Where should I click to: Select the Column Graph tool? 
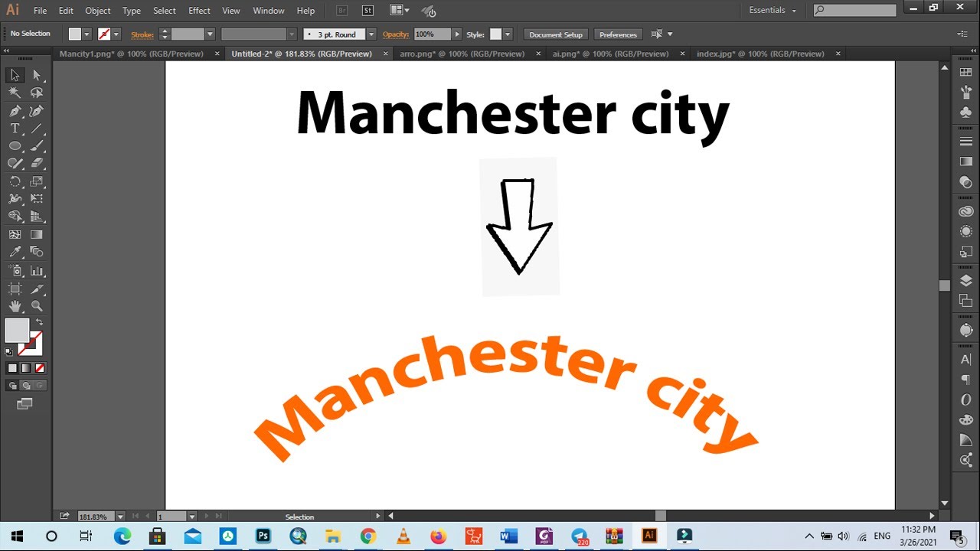[37, 271]
